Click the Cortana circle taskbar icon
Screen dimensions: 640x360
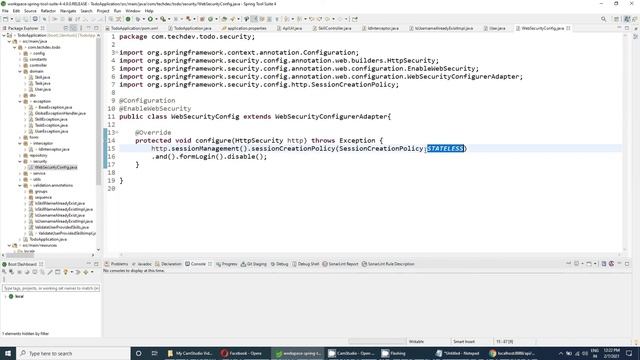point(138,353)
